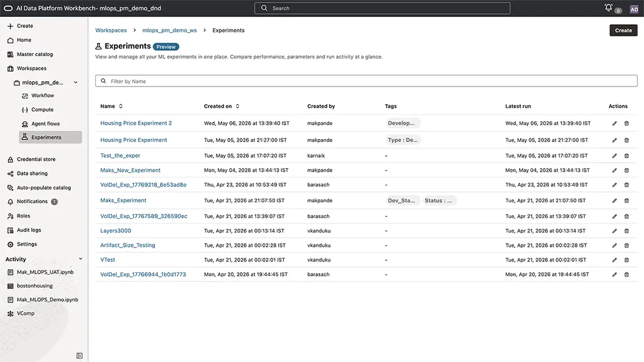Open Artifact_Size_Testing link
The height and width of the screenshot is (362, 644).
(x=127, y=245)
